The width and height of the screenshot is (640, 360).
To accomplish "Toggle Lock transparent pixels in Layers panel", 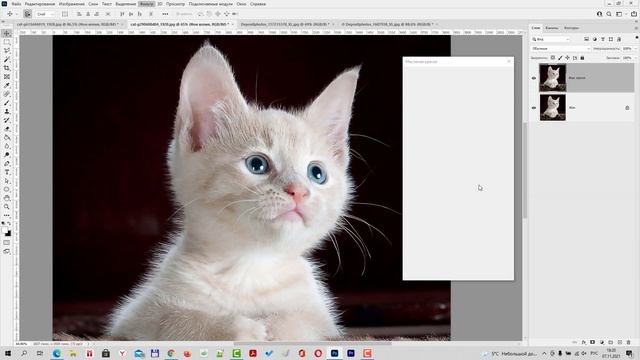I will pos(553,58).
